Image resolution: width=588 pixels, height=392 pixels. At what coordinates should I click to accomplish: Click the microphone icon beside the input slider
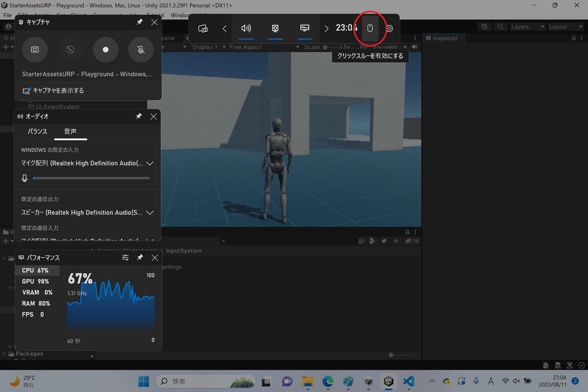click(x=24, y=178)
